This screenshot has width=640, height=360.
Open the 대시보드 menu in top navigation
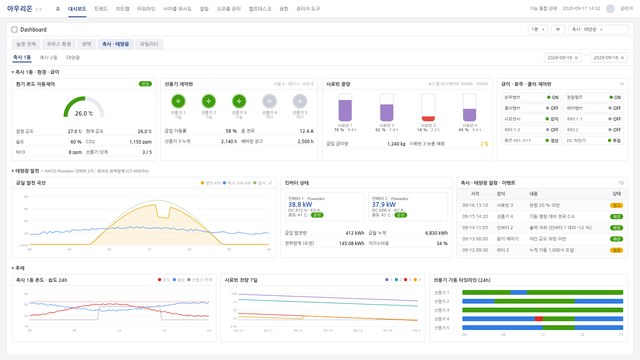pyautogui.click(x=77, y=9)
